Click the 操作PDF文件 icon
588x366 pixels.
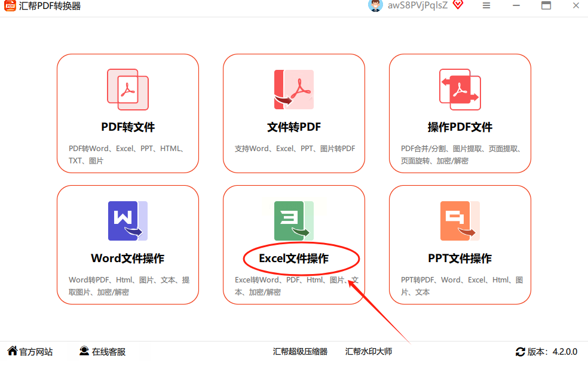460,90
